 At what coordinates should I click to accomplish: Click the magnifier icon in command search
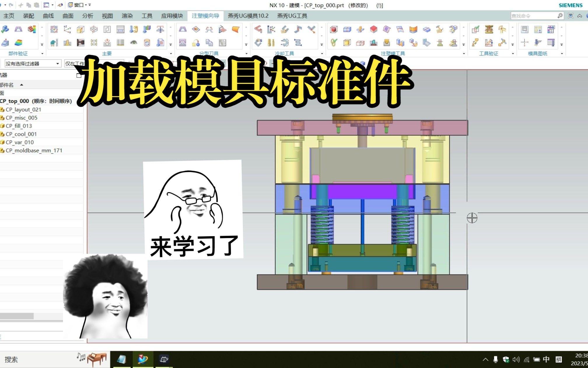(x=560, y=16)
